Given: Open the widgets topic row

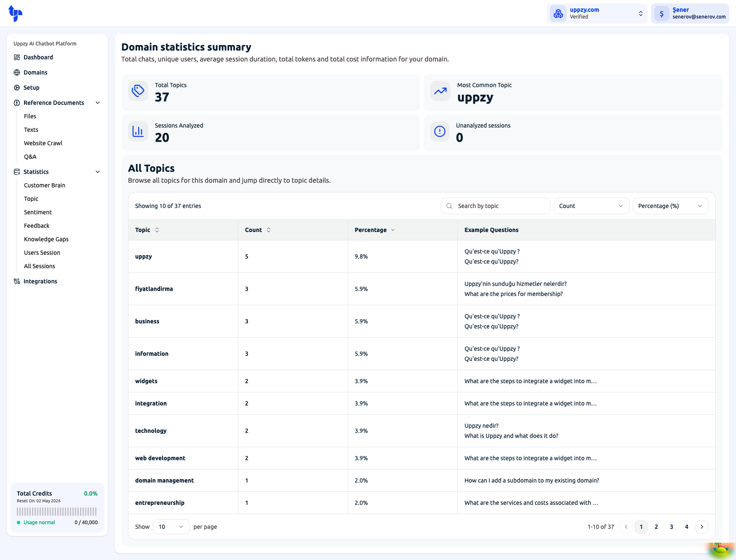Looking at the screenshot, I should pos(422,381).
